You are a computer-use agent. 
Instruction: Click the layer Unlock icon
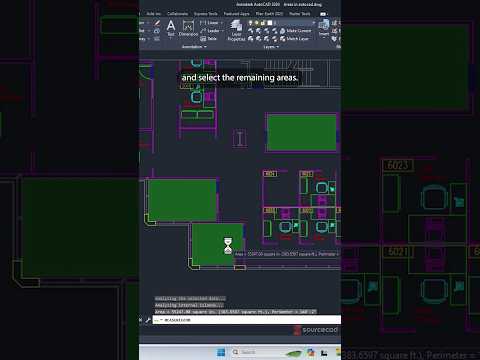(x=274, y=39)
